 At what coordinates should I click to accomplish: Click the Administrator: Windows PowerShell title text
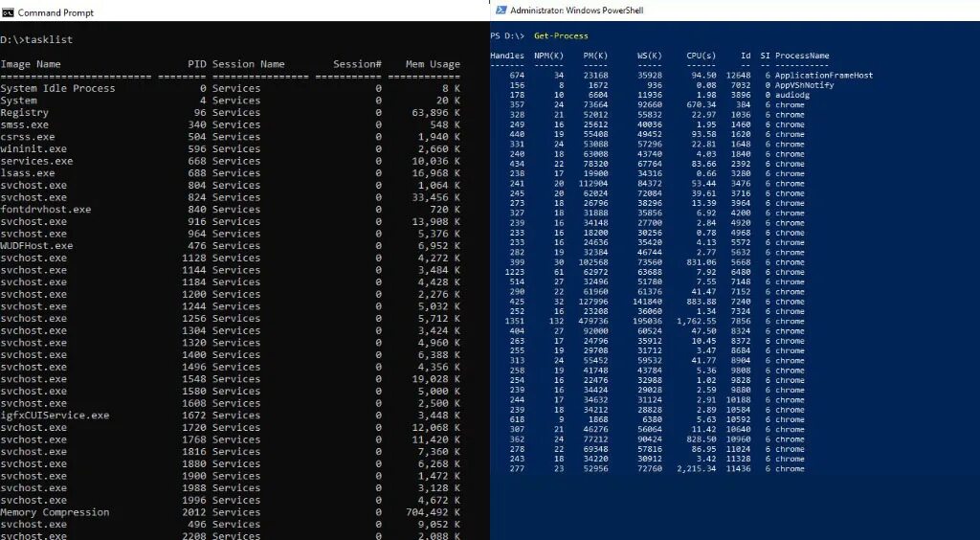tap(576, 10)
